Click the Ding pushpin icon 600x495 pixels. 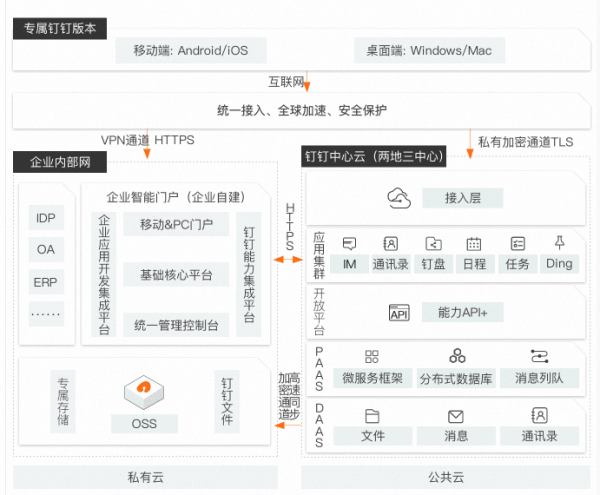pyautogui.click(x=559, y=243)
